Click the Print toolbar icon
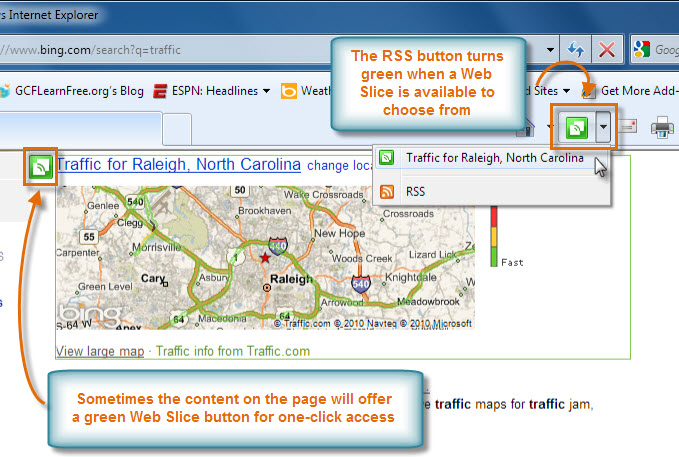The width and height of the screenshot is (679, 457). tap(663, 128)
